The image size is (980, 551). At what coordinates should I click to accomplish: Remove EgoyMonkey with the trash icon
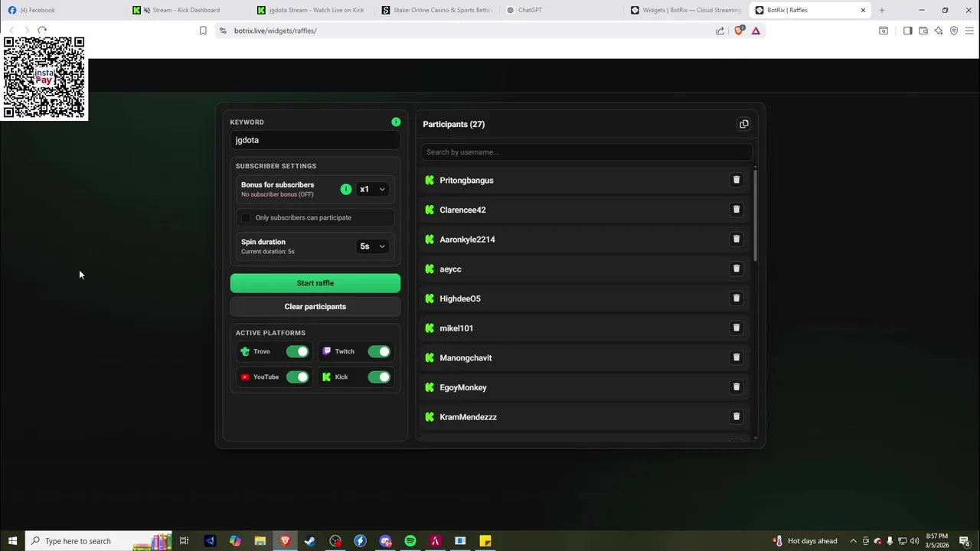737,387
